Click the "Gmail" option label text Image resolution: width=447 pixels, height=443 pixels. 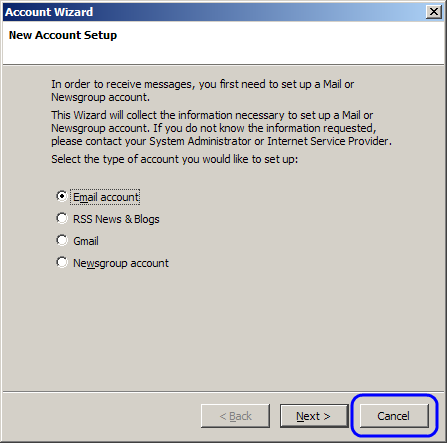point(86,241)
